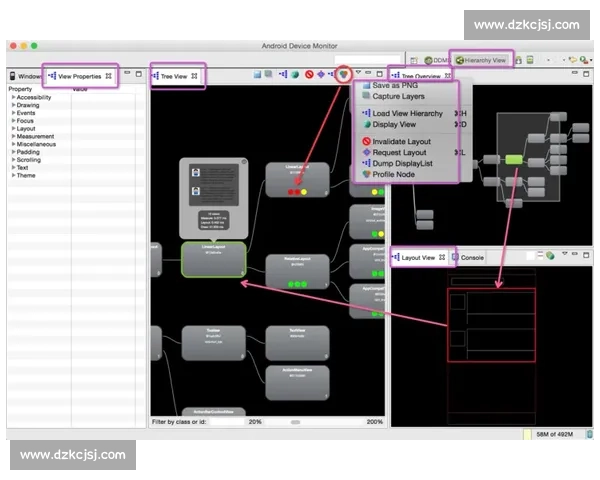Switch to the DDMS perspective
The width and height of the screenshot is (600, 480).
click(437, 60)
